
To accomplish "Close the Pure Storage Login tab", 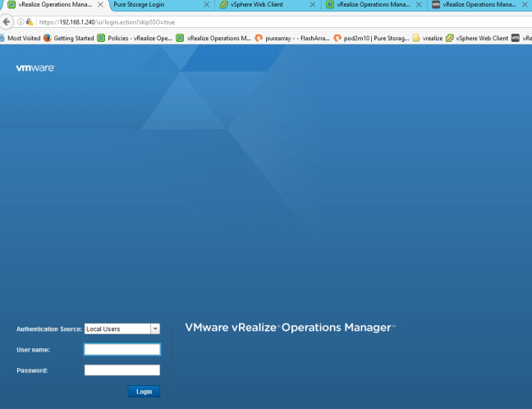I will tap(206, 5).
